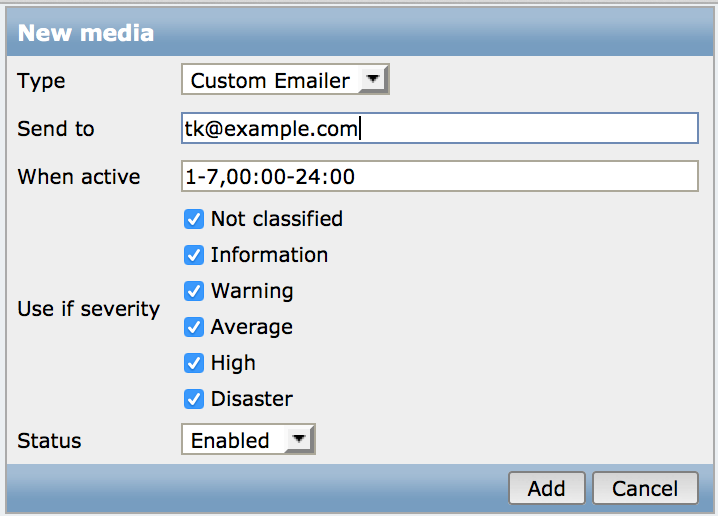The image size is (718, 516).
Task: Click the 'When active' field label
Action: pos(79,177)
